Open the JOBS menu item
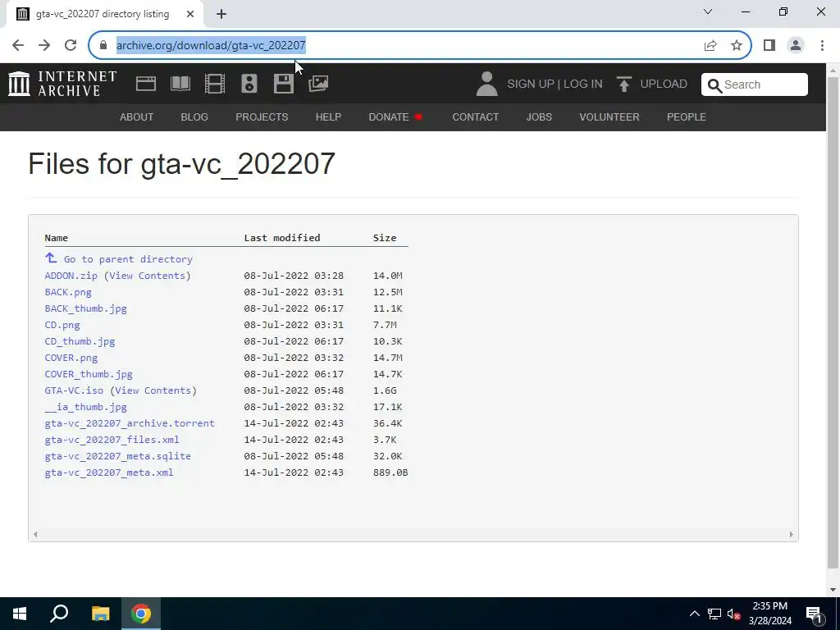 [539, 116]
